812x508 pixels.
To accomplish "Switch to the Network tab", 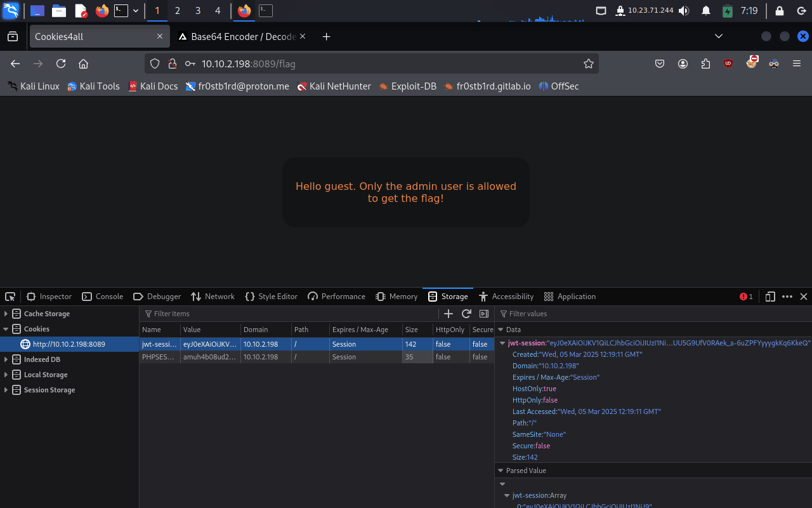I will (x=213, y=297).
